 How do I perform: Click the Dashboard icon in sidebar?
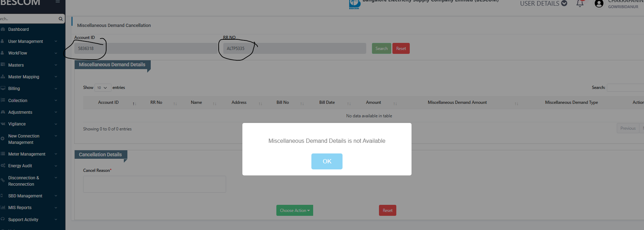tap(2, 29)
